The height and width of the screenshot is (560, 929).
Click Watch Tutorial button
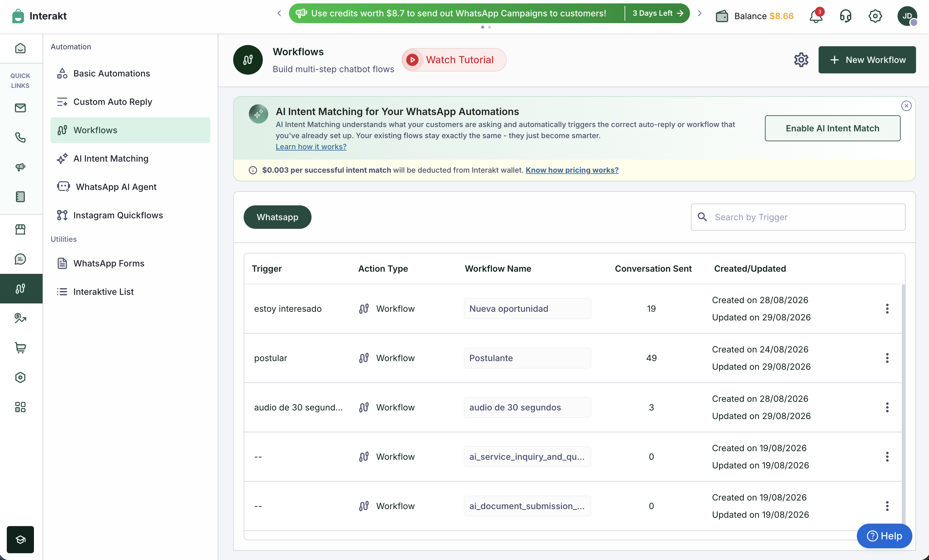[x=454, y=60]
